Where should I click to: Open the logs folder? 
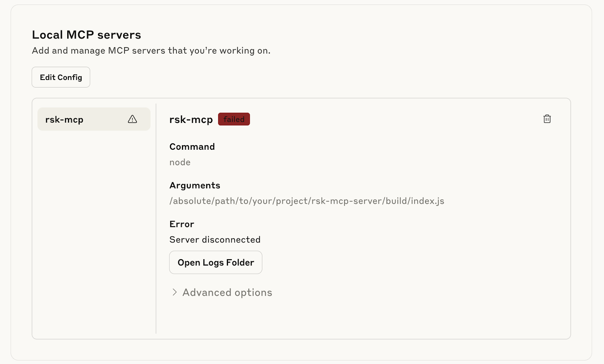click(216, 263)
